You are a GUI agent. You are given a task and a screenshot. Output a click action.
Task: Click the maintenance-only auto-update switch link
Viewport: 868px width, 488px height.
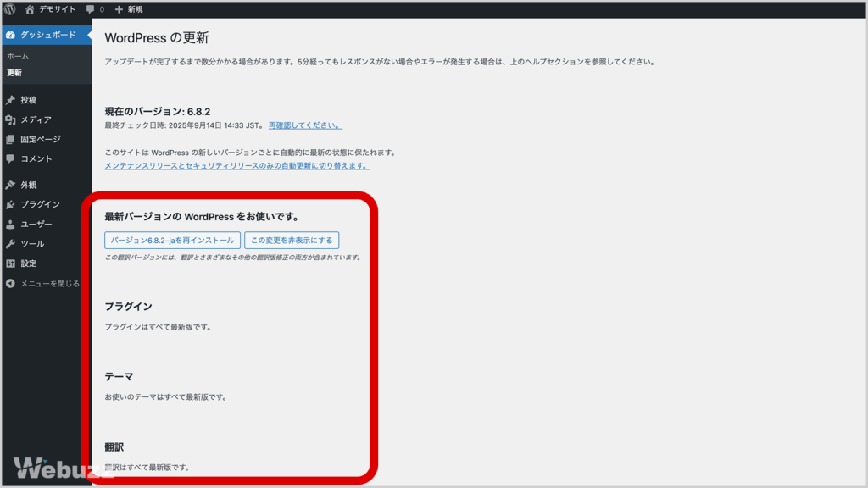pyautogui.click(x=237, y=165)
